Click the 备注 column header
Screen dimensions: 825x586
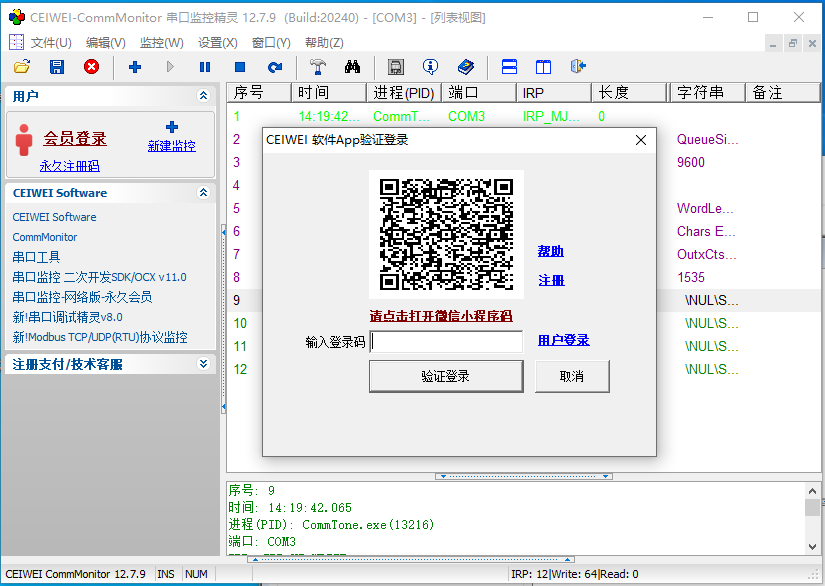pyautogui.click(x=783, y=93)
